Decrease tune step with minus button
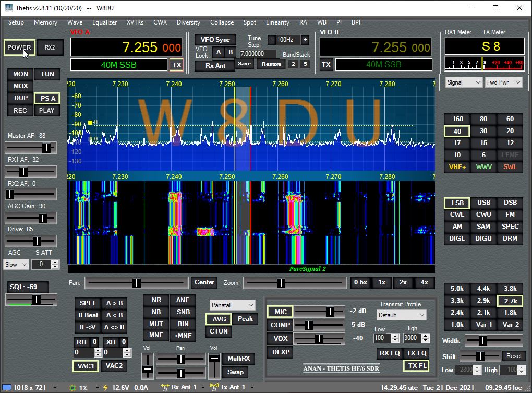The height and width of the screenshot is (393, 532). [x=271, y=40]
